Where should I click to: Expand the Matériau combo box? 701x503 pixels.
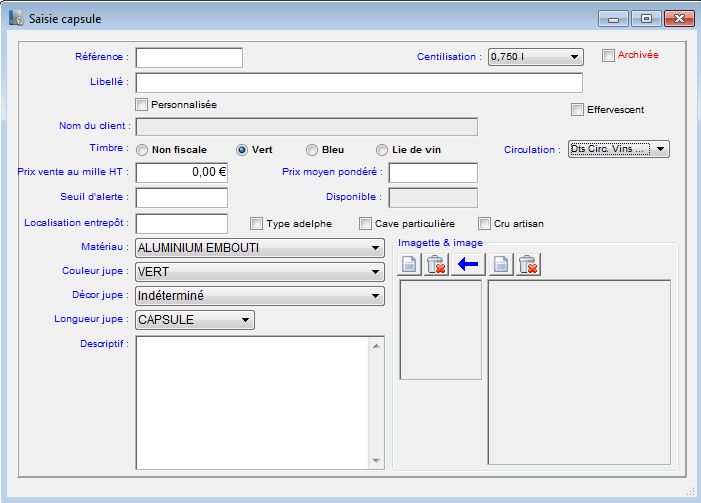point(375,247)
